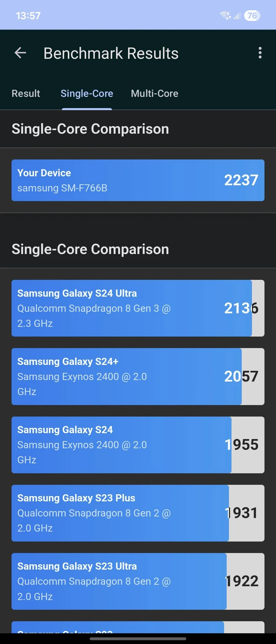Open the three-dot overflow menu
Screen dimensions: 276x644
tap(260, 53)
